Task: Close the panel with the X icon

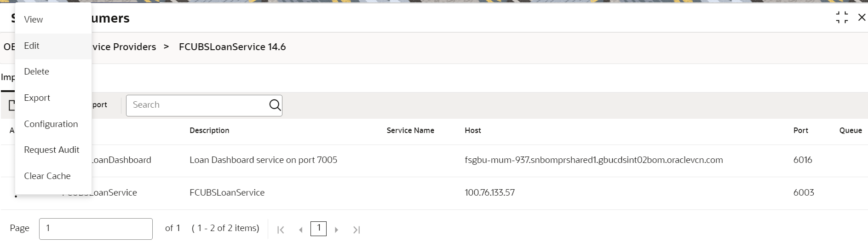Action: click(x=862, y=17)
